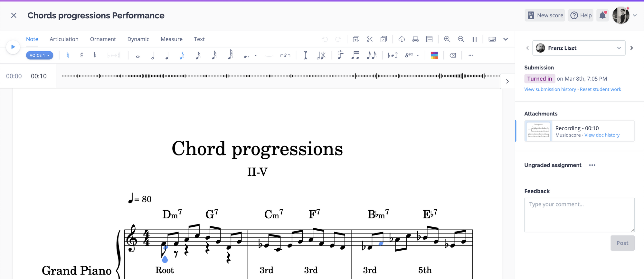The height and width of the screenshot is (279, 644).
Task: Toggle the flat accidental
Action: 95,55
